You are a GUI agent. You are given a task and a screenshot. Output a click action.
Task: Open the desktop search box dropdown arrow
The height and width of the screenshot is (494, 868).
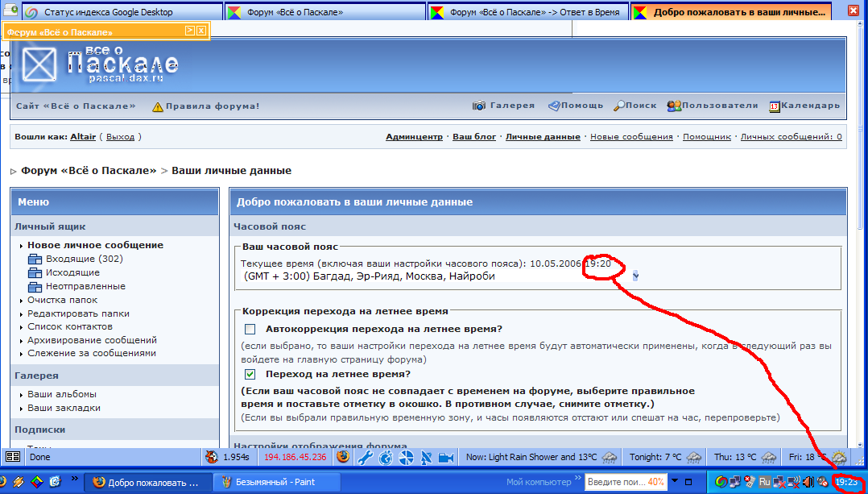(674, 482)
